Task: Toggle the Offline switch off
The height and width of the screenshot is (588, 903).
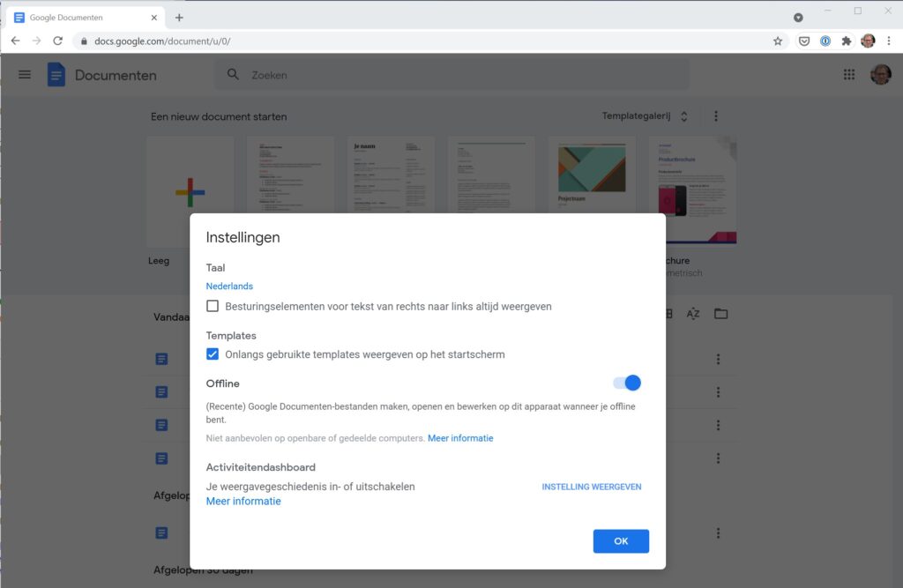Action: 627,383
